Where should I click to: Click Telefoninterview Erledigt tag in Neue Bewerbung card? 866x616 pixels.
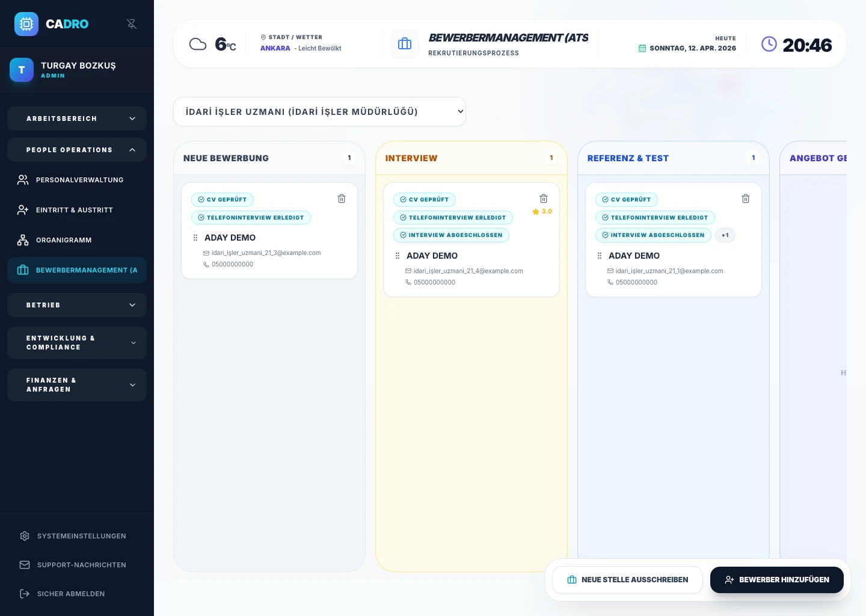(251, 218)
